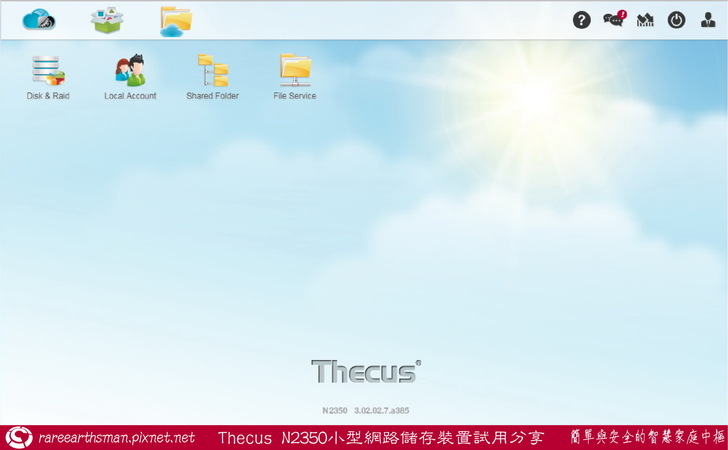Open the Disk & Raid icon
728x450 pixels.
click(48, 71)
